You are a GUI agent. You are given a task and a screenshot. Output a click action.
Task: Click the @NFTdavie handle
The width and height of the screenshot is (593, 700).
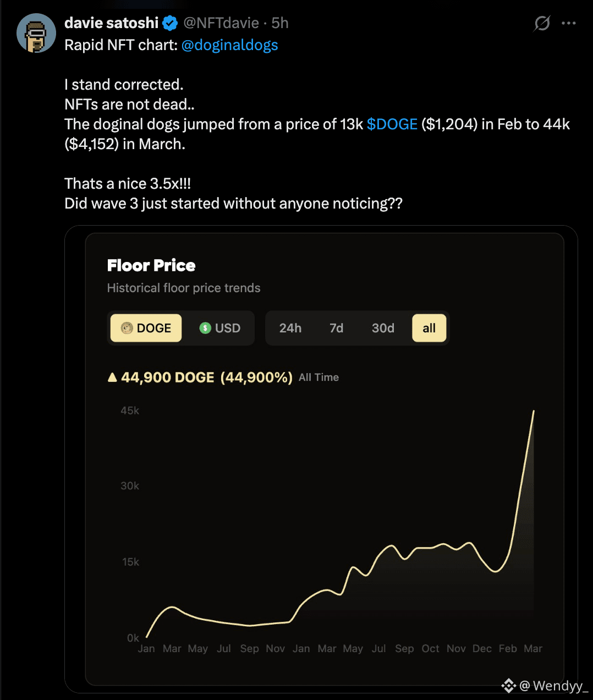pos(221,23)
